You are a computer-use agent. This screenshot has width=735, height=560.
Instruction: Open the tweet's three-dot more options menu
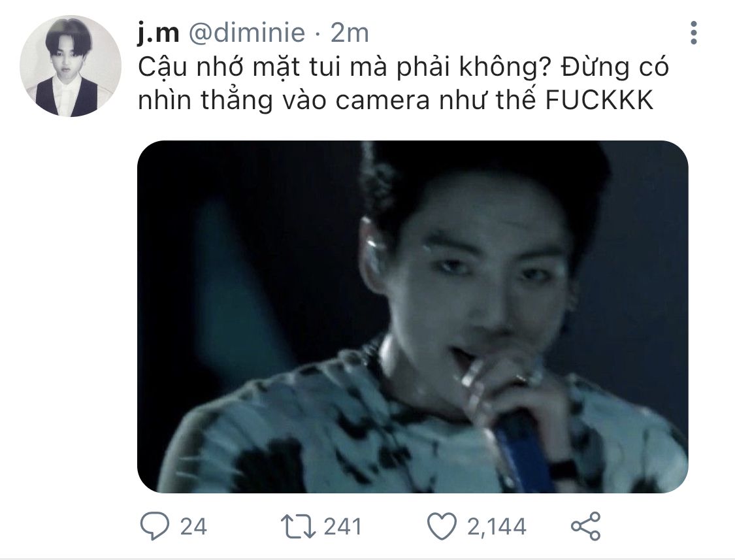[x=694, y=33]
